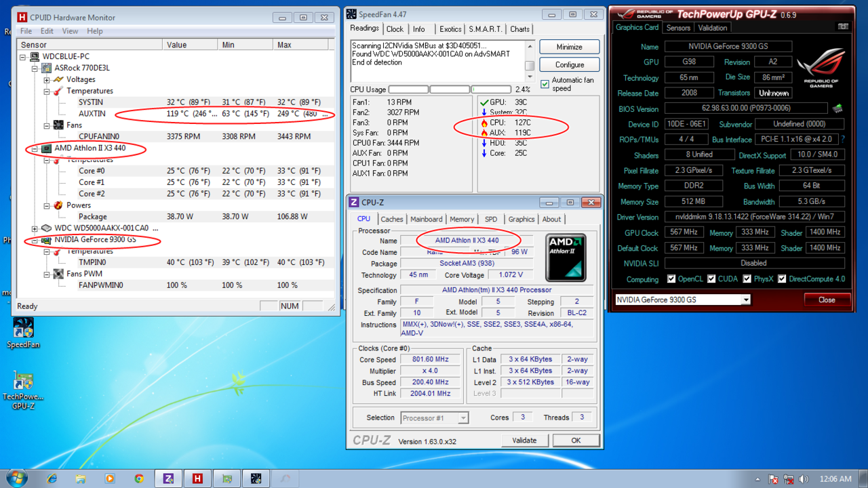Open the Processor #1 selection dropdown in CPU-Z
This screenshot has height=488, width=868.
coord(462,418)
